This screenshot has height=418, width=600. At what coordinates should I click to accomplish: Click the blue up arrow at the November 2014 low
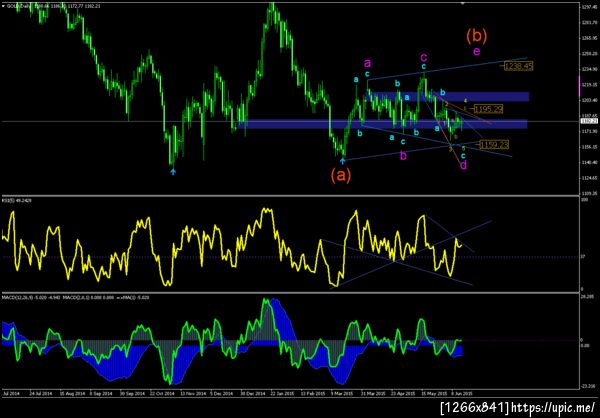point(173,171)
